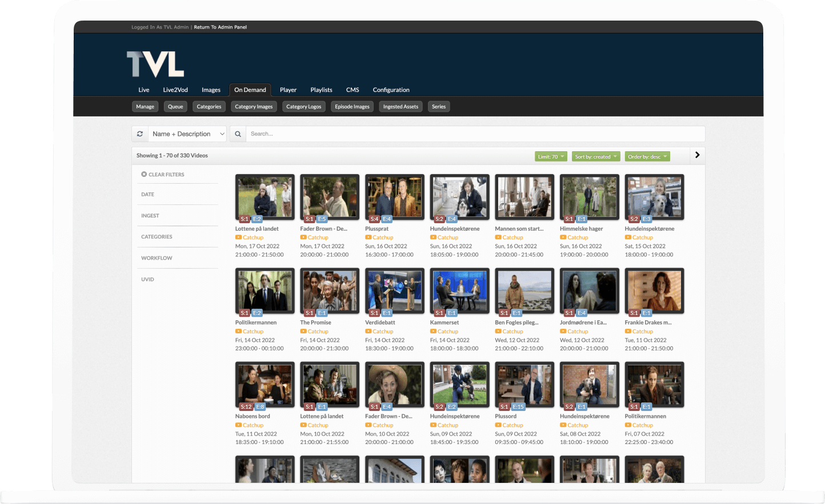Screen dimensions: 825x504
Task: Open the Configuration tab
Action: pyautogui.click(x=391, y=90)
